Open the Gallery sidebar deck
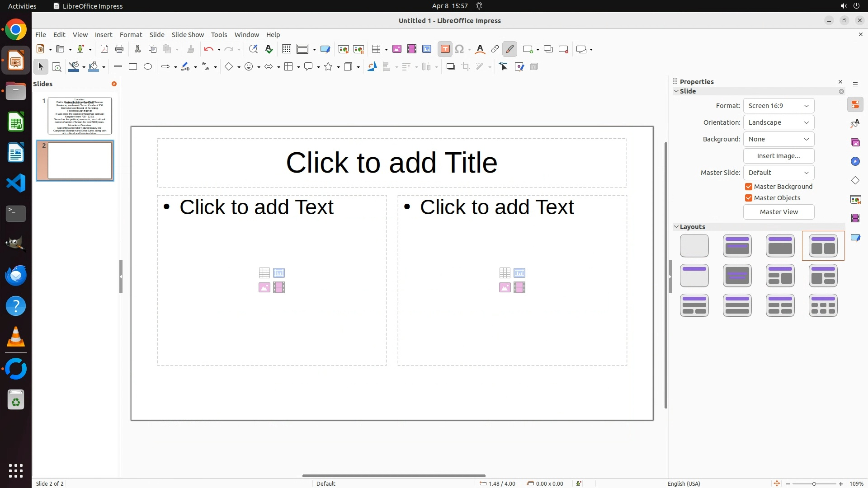This screenshot has height=488, width=868. [x=855, y=143]
